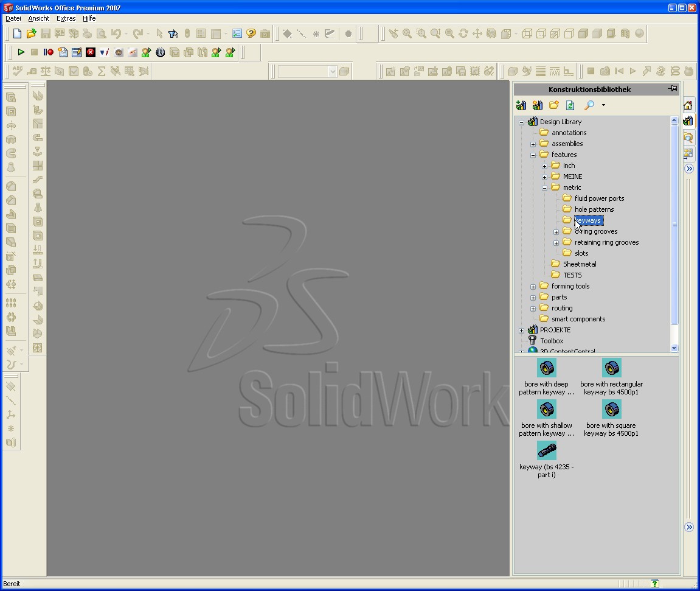Screen dimensions: 700x591
Task: Click the library tree scrollbar thumb
Action: (x=674, y=224)
